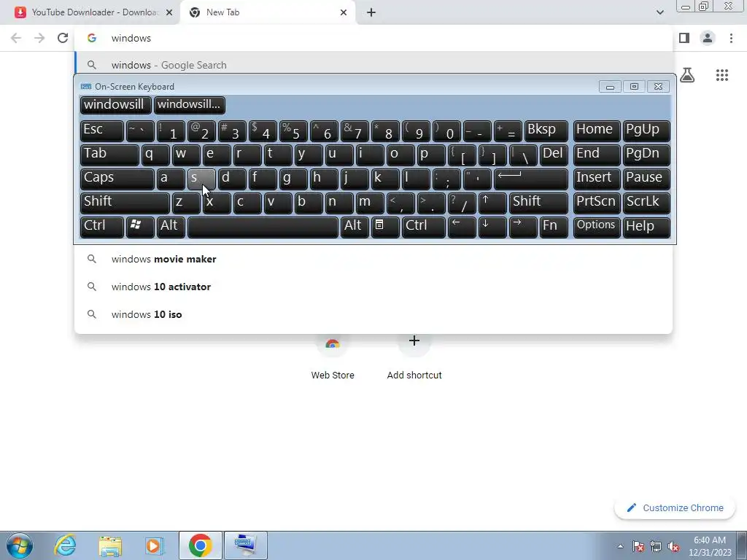The width and height of the screenshot is (747, 560).
Task: Tap the right arrow key on keyboard
Action: pos(523,227)
